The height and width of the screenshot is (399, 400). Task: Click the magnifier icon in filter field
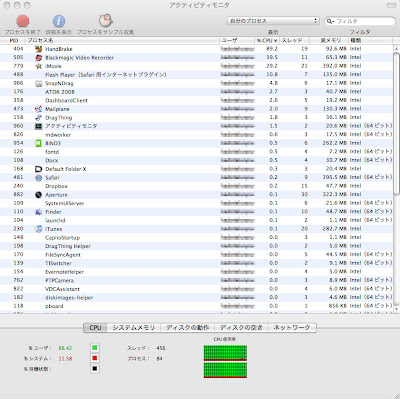330,21
